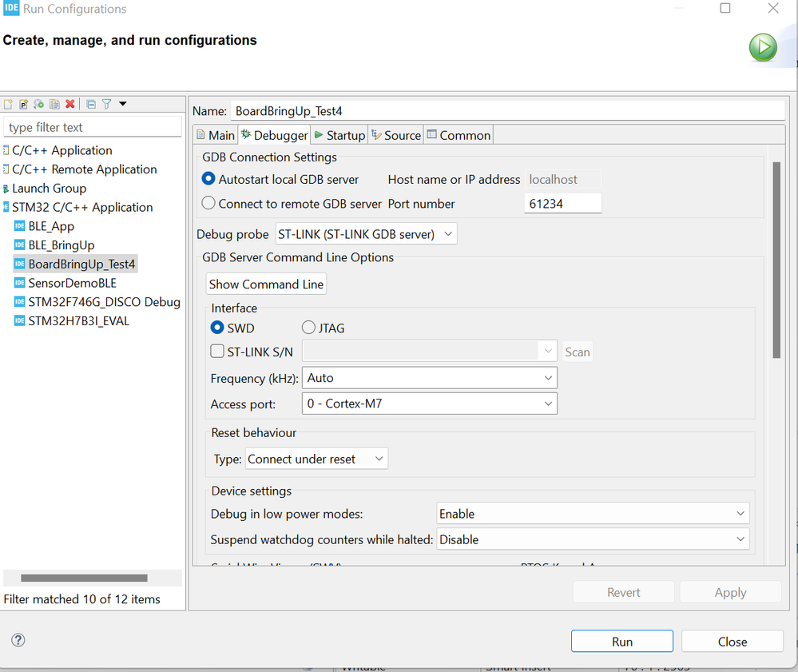Switch to the Startup tab
Image resolution: width=798 pixels, height=672 pixels.
pyautogui.click(x=340, y=135)
